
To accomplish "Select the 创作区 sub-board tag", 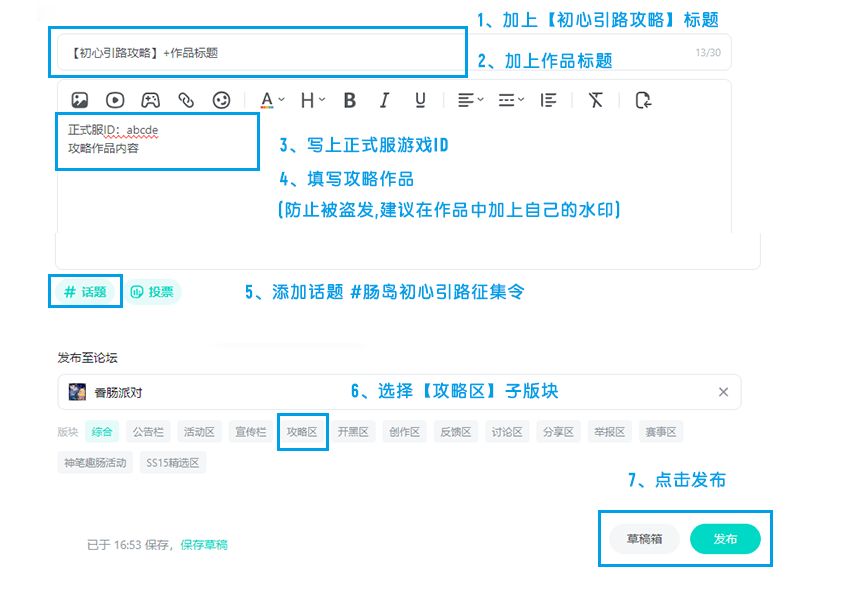I will 404,432.
